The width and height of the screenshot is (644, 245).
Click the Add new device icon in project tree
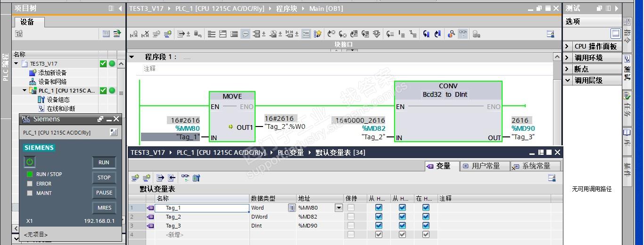pos(33,73)
